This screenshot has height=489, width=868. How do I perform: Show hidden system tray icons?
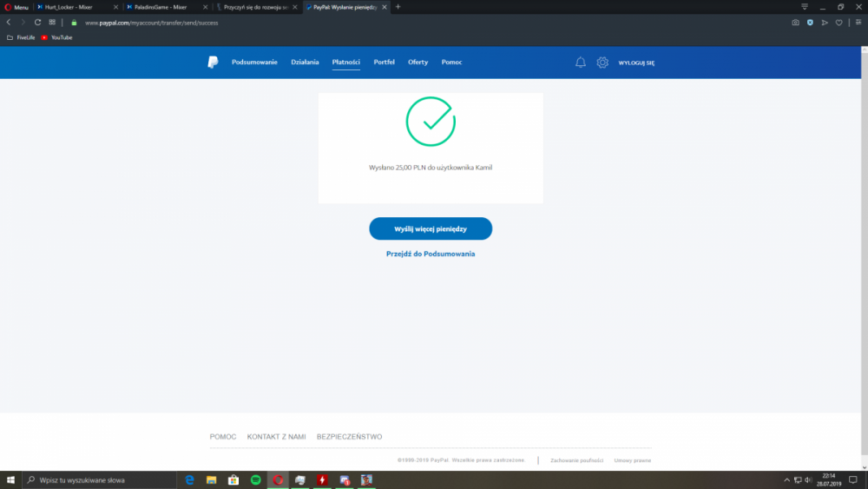(x=786, y=480)
